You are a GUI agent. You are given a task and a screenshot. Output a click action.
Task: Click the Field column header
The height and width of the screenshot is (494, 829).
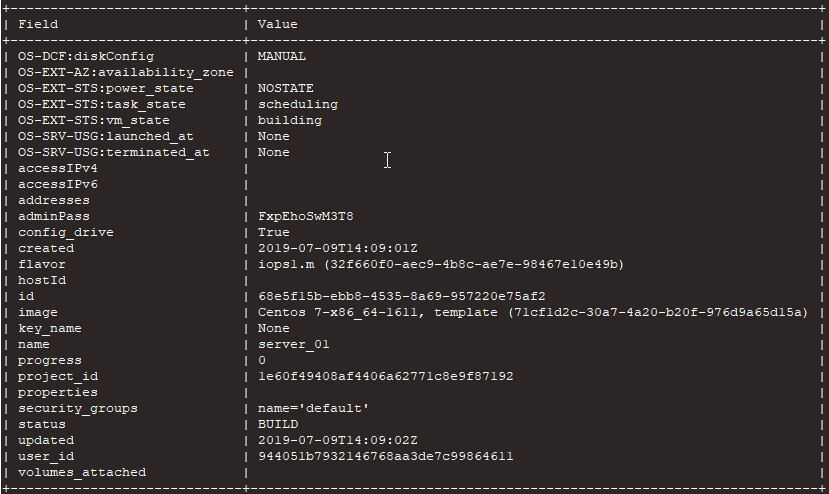[38, 24]
